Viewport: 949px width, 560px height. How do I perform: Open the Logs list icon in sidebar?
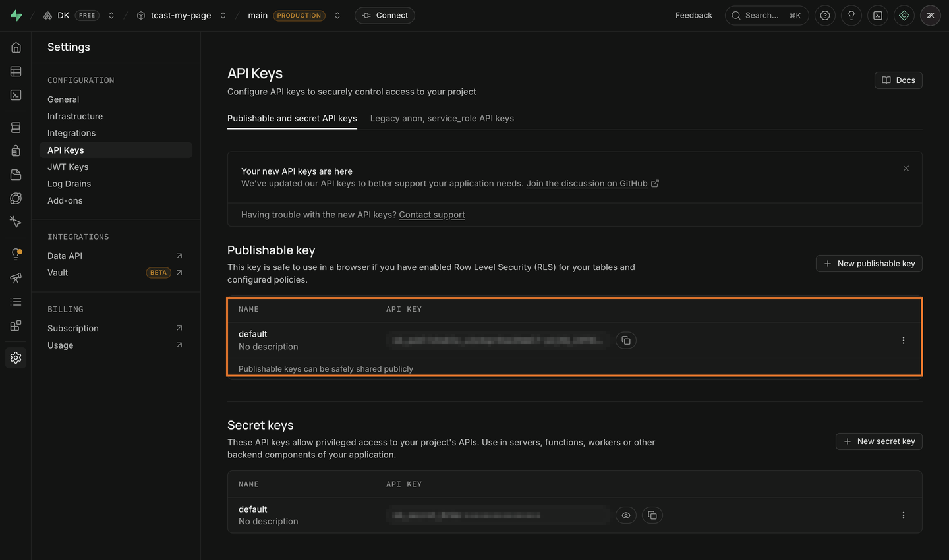[16, 302]
